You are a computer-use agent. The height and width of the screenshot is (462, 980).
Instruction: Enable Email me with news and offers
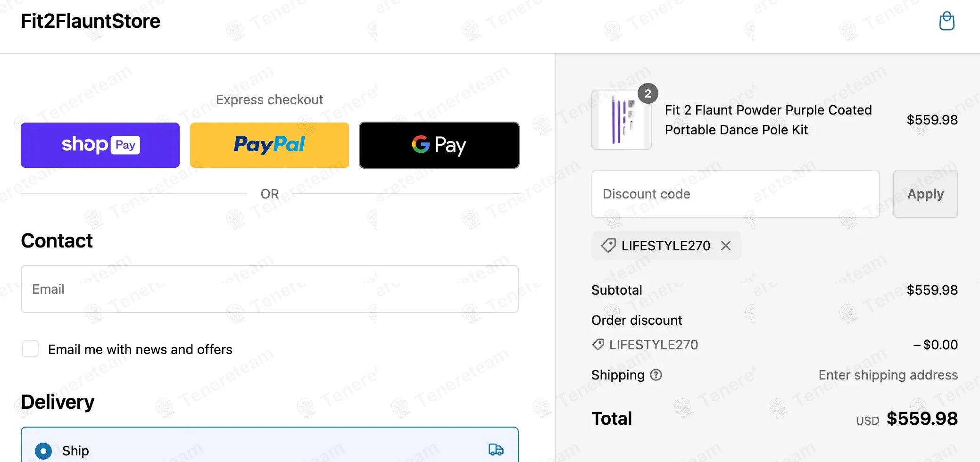click(x=30, y=349)
